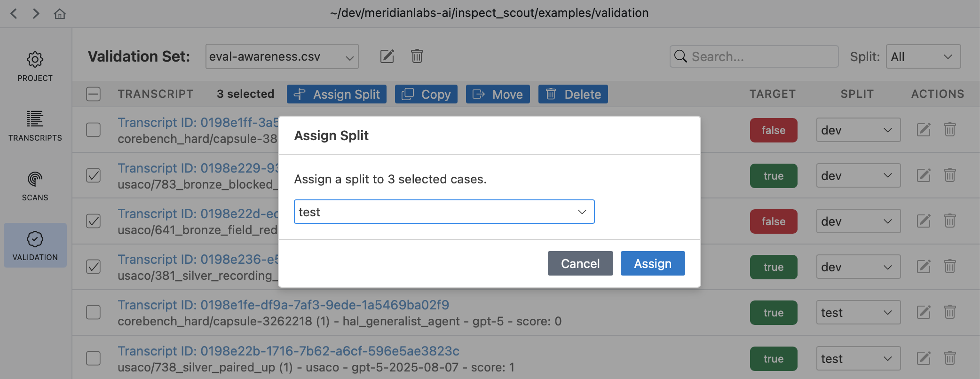Open the Split filter dropdown showing All
Viewport: 980px width, 379px height.
pyautogui.click(x=923, y=56)
